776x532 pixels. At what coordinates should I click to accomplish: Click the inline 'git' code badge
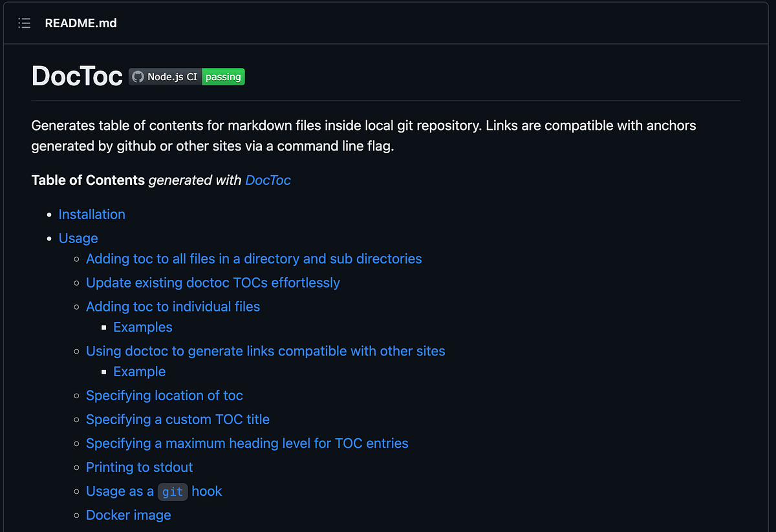172,491
